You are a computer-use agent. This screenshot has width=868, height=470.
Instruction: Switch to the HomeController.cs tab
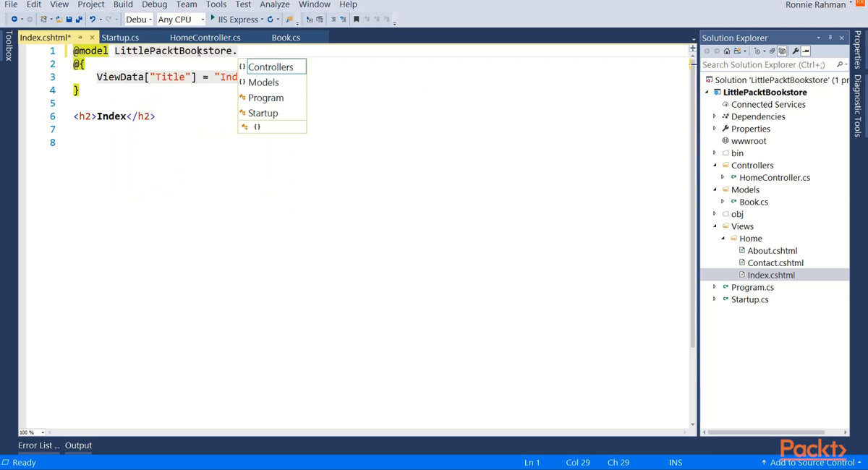tap(205, 38)
